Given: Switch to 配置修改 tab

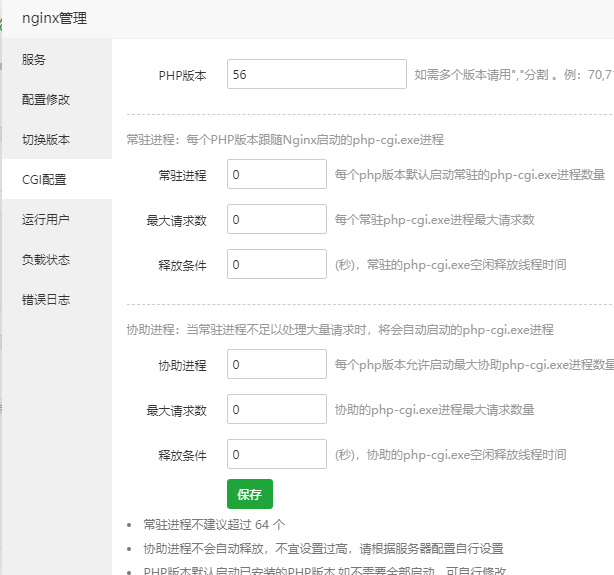Looking at the screenshot, I should coord(57,99).
